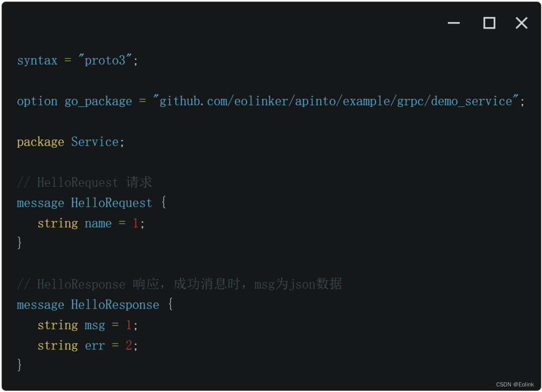Click the HelloRequest 请求 comment line

tap(85, 182)
